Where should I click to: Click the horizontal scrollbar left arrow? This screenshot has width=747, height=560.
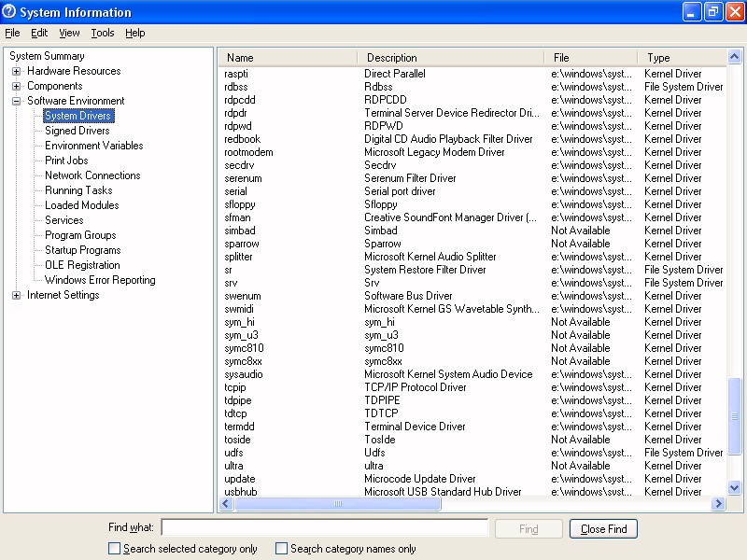click(x=226, y=504)
